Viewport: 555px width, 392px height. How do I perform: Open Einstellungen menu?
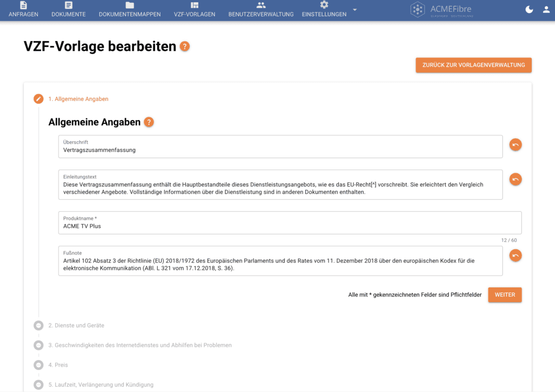[x=324, y=10]
